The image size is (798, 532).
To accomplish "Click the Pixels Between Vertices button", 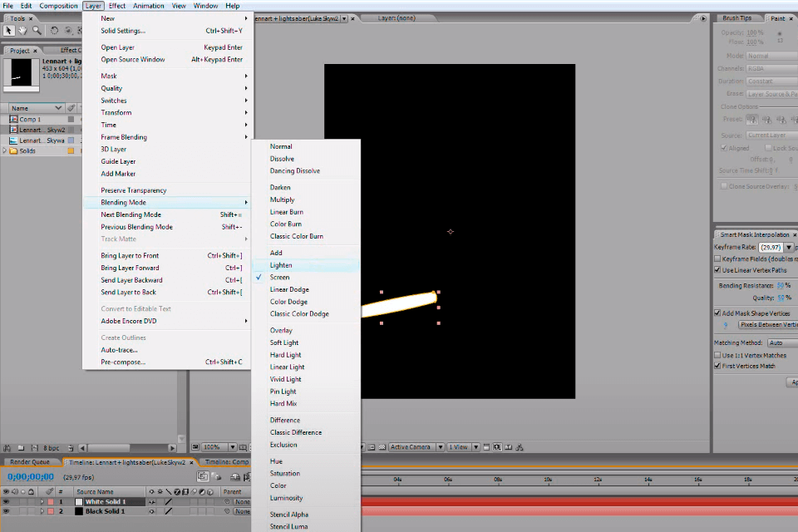I will click(x=766, y=325).
